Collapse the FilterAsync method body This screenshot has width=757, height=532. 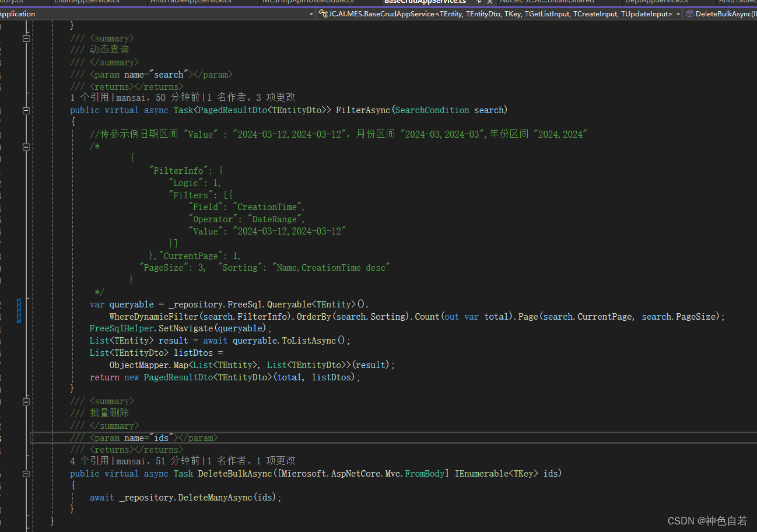coord(26,110)
